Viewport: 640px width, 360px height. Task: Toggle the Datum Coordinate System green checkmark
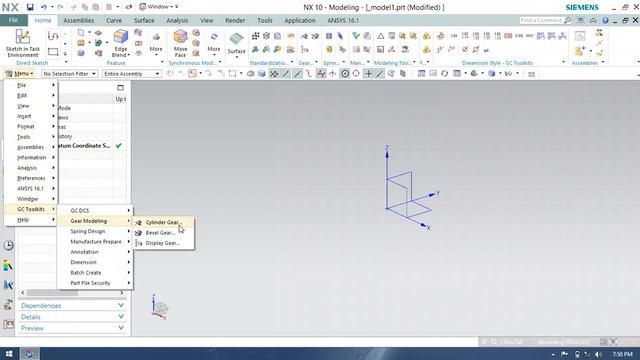pyautogui.click(x=118, y=146)
